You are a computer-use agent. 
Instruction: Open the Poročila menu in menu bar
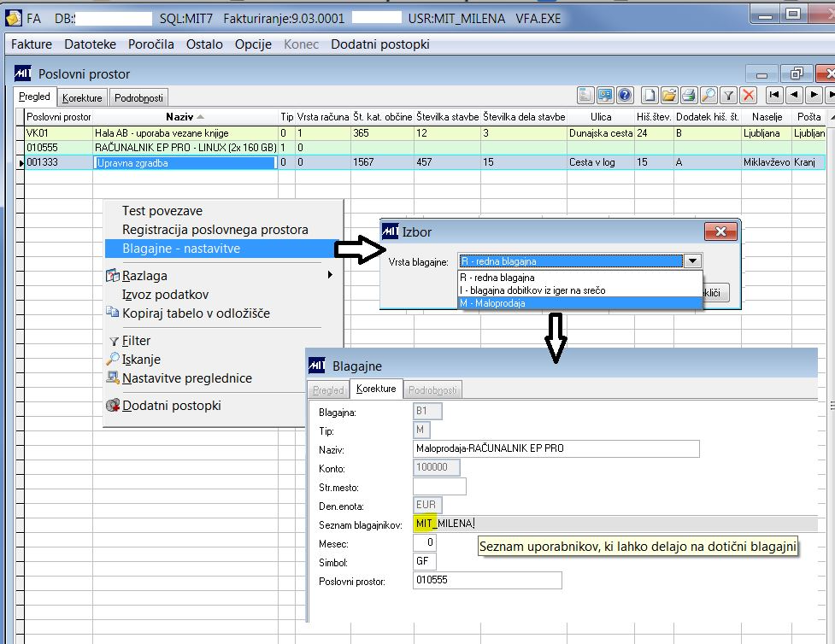point(151,44)
